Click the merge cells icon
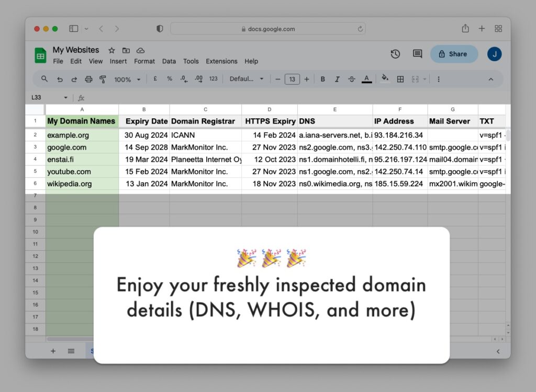Viewport: 536px width, 392px height. point(415,79)
